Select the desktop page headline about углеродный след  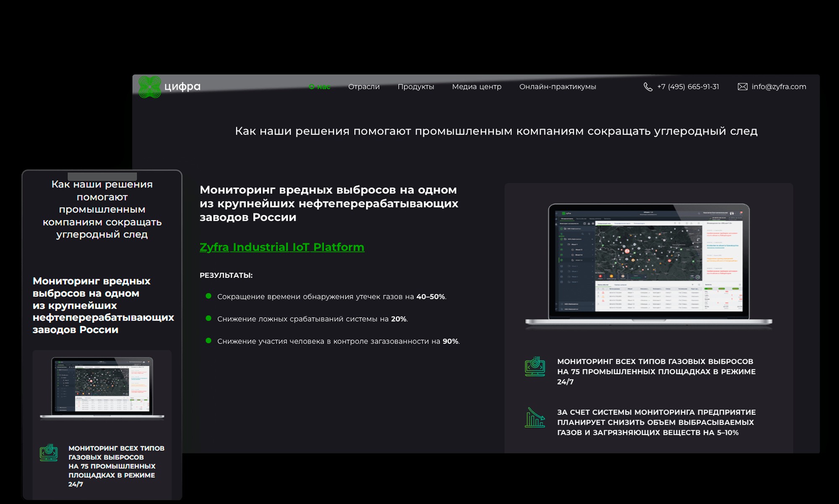click(x=496, y=131)
